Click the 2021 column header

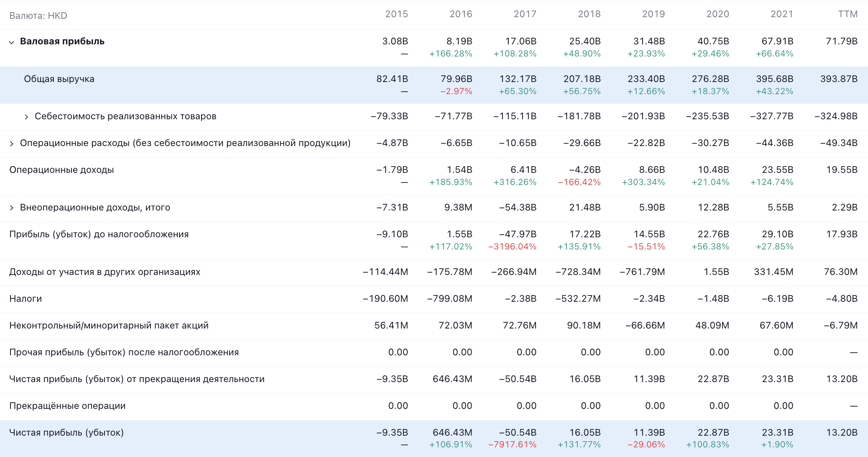click(782, 14)
